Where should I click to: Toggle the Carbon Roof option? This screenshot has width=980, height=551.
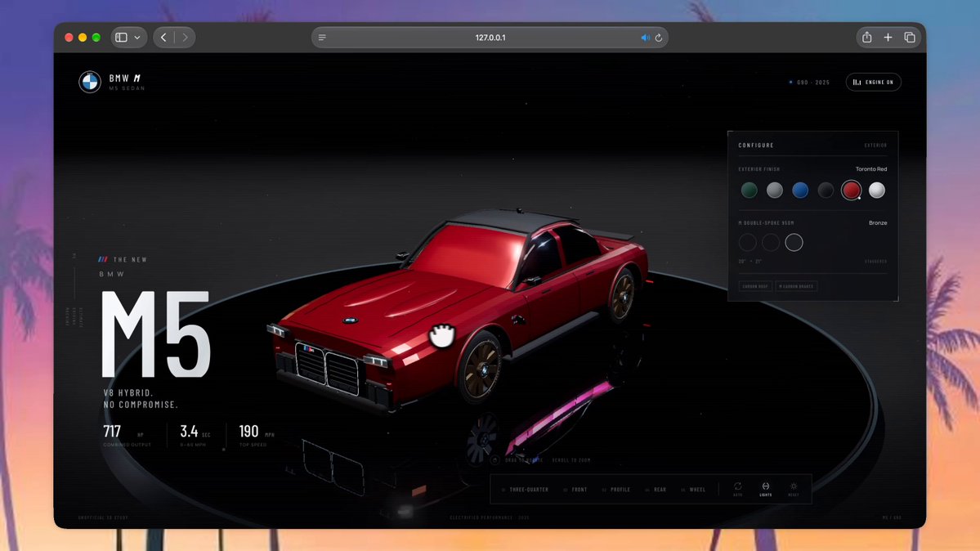755,286
